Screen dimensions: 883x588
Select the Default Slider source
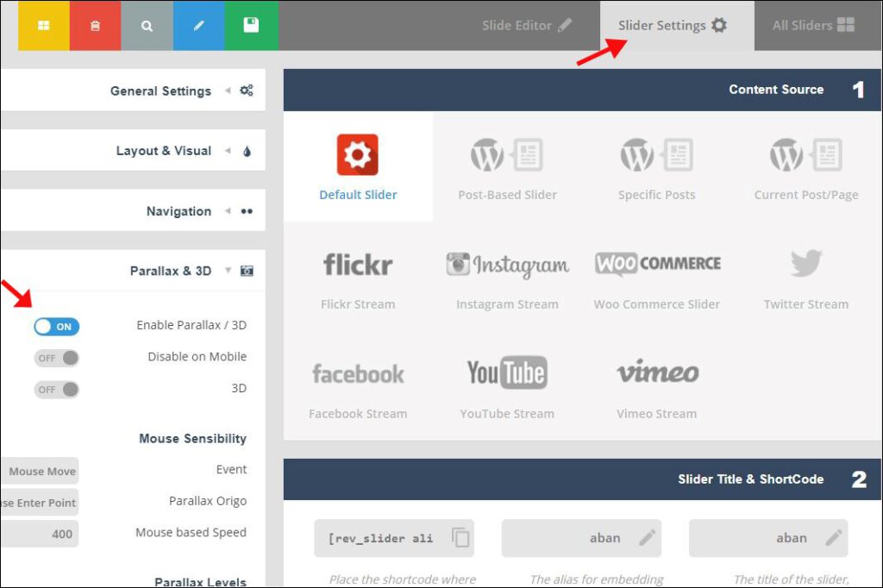click(358, 166)
